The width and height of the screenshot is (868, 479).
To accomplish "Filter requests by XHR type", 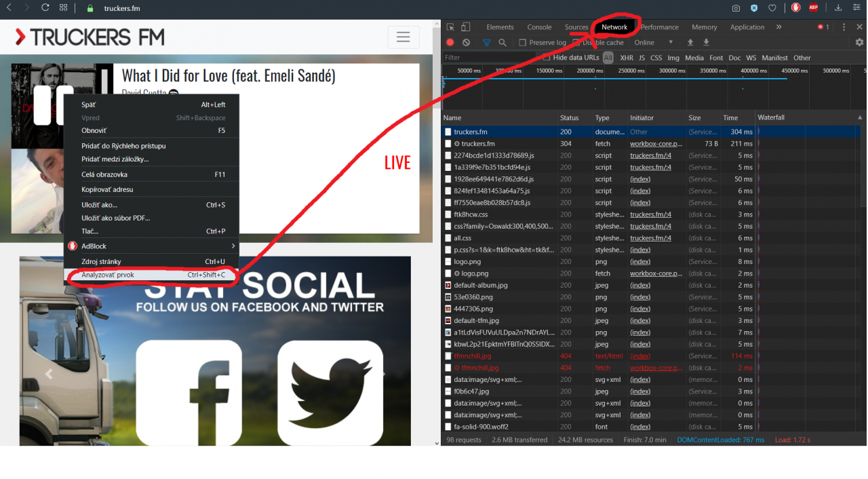I will click(x=627, y=58).
